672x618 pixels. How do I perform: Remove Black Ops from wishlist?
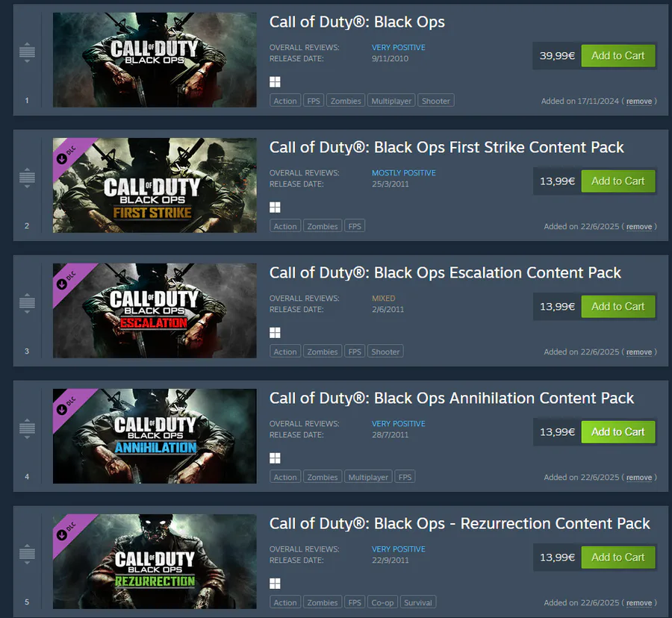[639, 102]
